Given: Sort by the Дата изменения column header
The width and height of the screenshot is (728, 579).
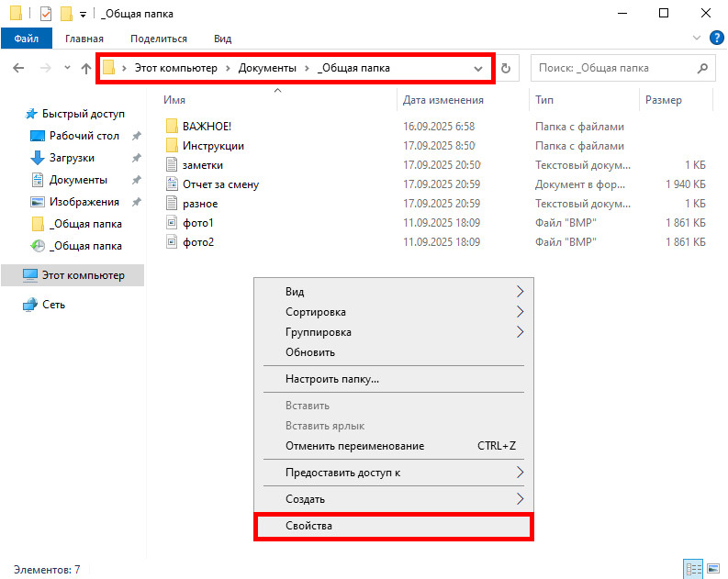Looking at the screenshot, I should (x=442, y=99).
